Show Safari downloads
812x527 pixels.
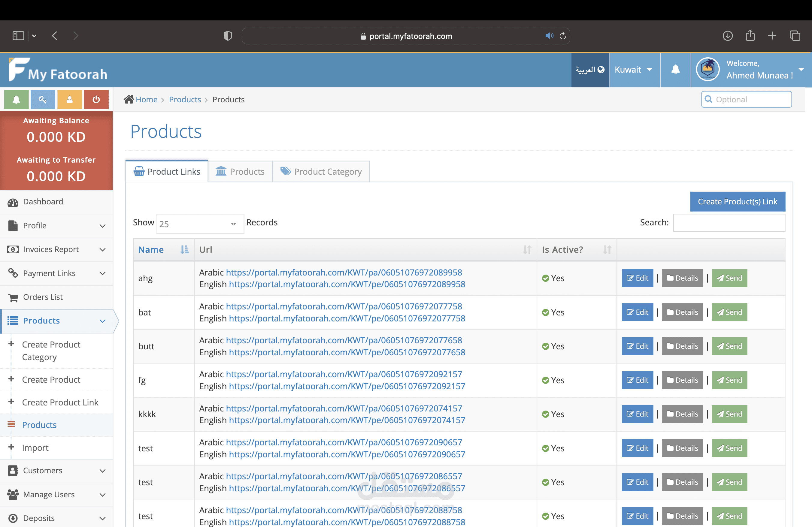click(x=728, y=35)
